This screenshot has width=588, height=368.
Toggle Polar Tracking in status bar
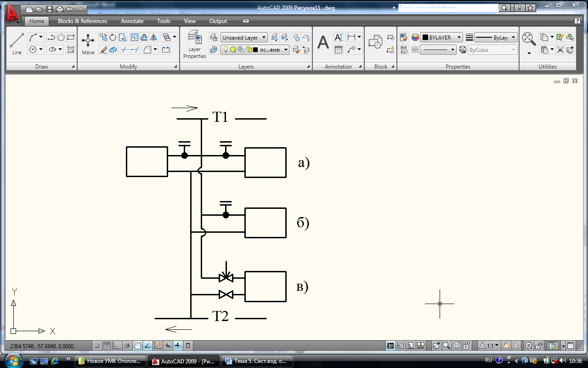[127, 345]
